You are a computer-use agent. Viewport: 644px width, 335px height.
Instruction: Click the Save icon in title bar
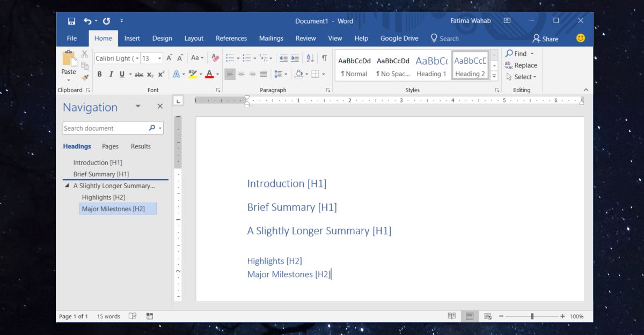[71, 21]
